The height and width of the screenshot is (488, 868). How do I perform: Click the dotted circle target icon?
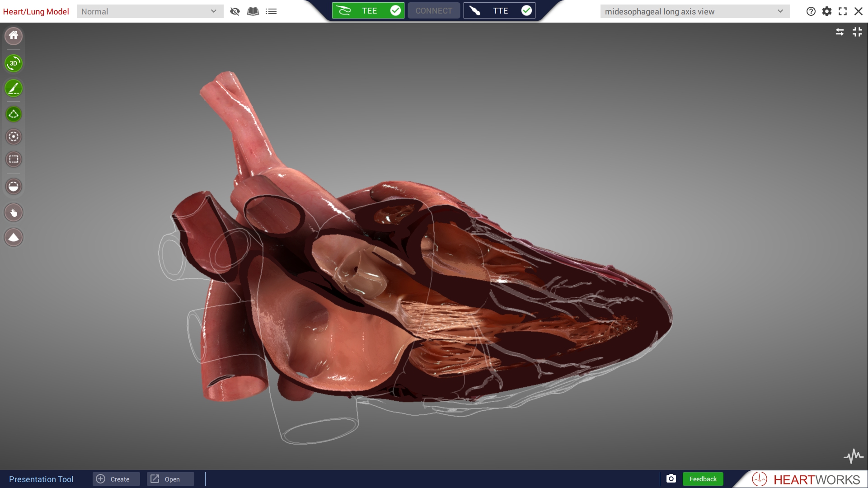pos(14,136)
